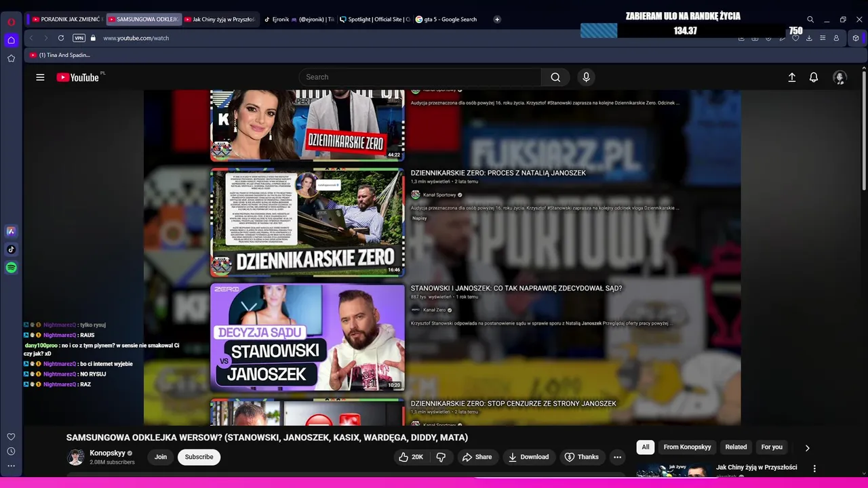The width and height of the screenshot is (868, 488).
Task: Open the Opera sidebar home workspace icon
Action: click(11, 40)
